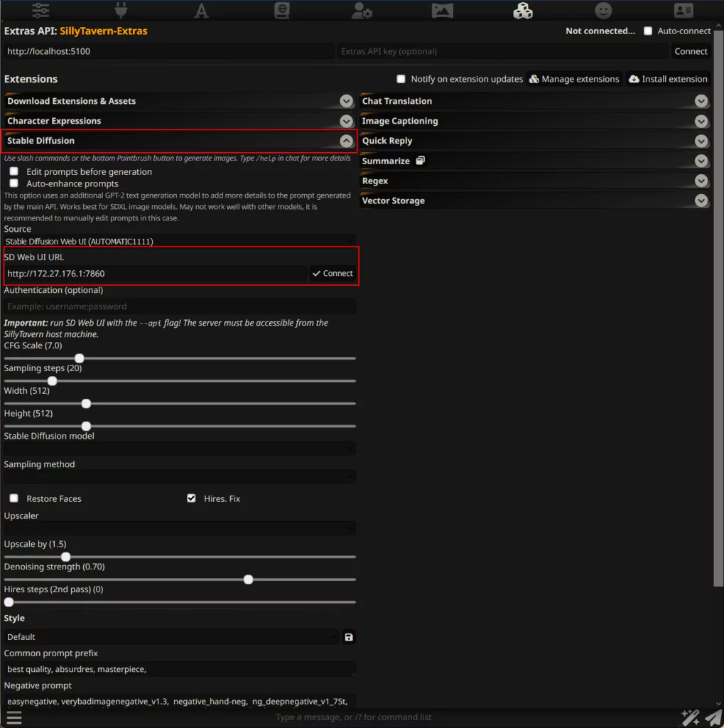
Task: Save style with floppy disk icon
Action: pyautogui.click(x=349, y=637)
